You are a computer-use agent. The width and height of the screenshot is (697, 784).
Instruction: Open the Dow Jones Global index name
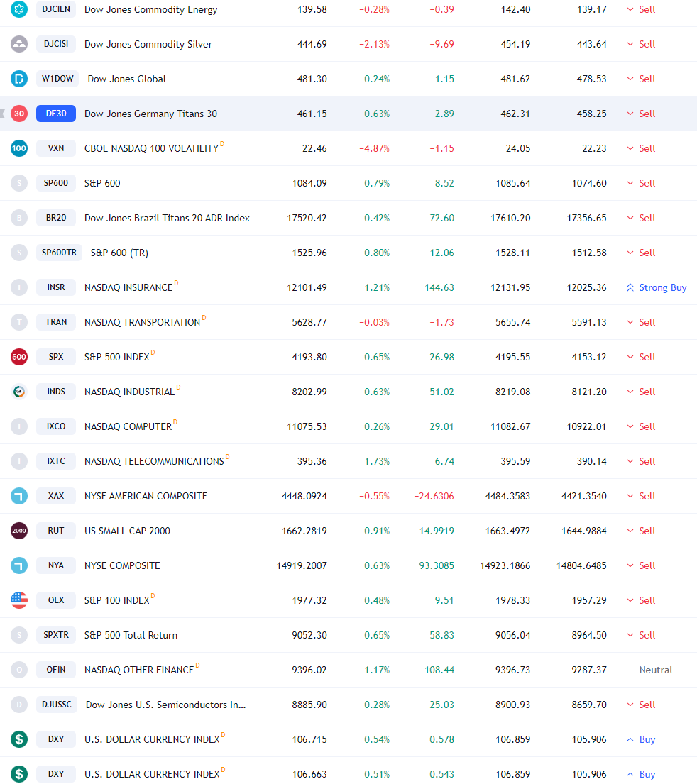coord(126,79)
